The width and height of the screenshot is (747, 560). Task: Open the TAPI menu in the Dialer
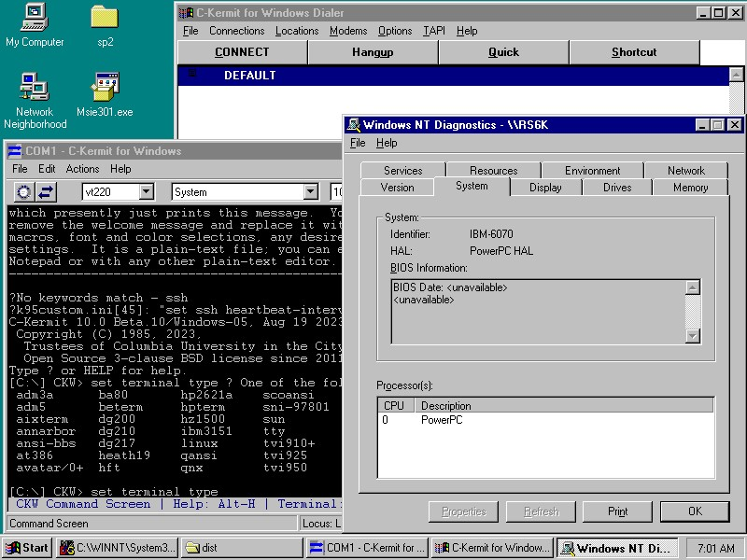(434, 31)
